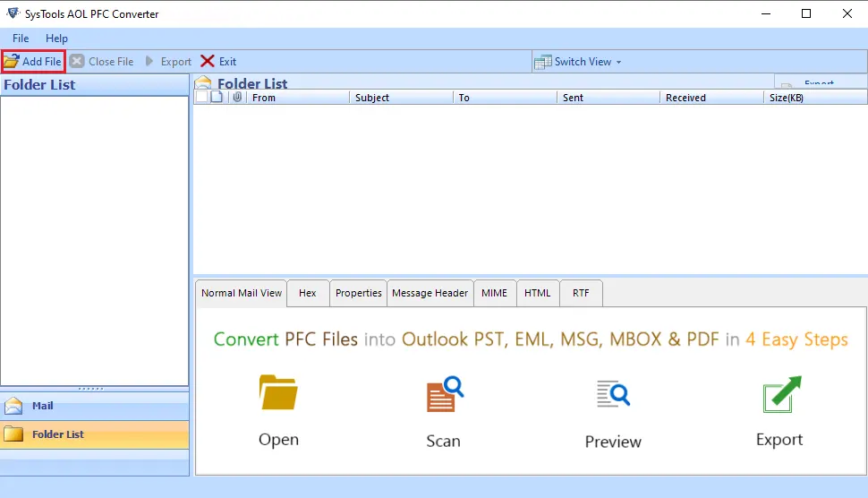The width and height of the screenshot is (868, 498).
Task: Click the Switch View layout icon
Action: click(542, 62)
